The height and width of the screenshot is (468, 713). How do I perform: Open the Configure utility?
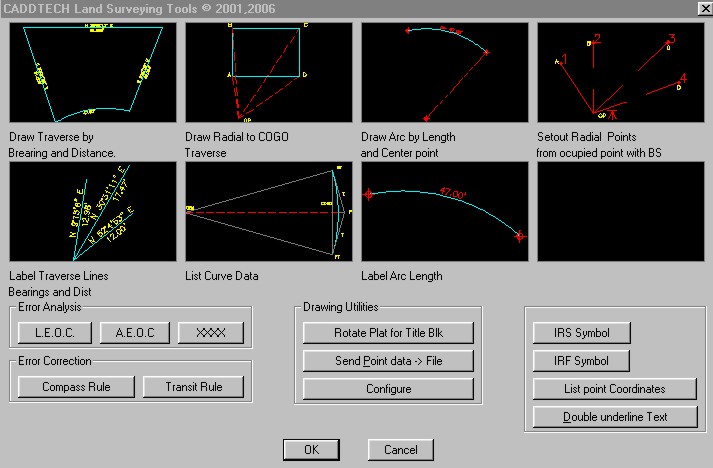point(388,389)
